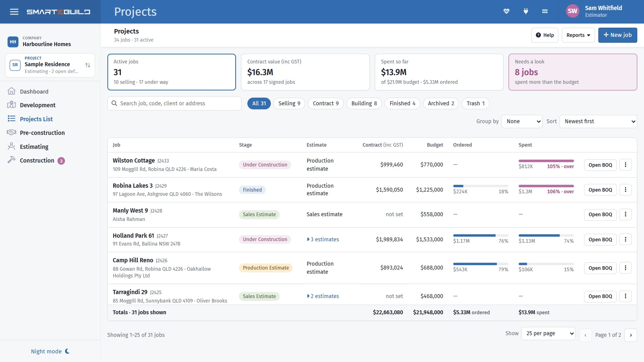Open the plug integrations icon

click(525, 11)
